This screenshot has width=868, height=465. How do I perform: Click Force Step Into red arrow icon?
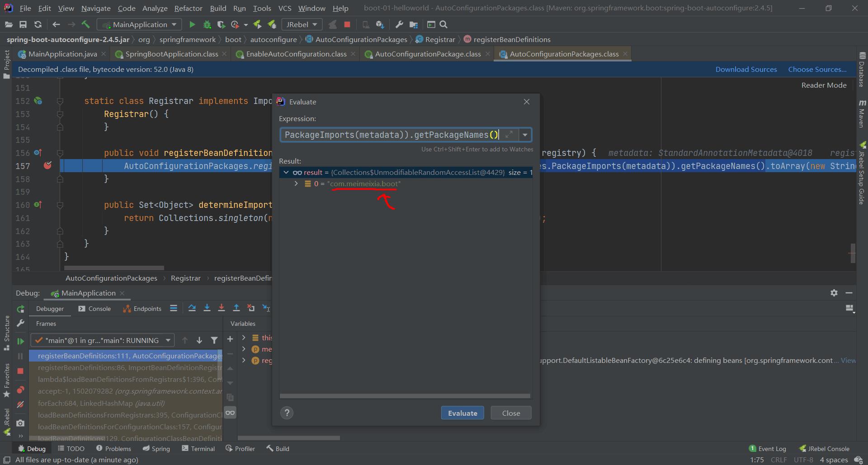click(x=222, y=308)
